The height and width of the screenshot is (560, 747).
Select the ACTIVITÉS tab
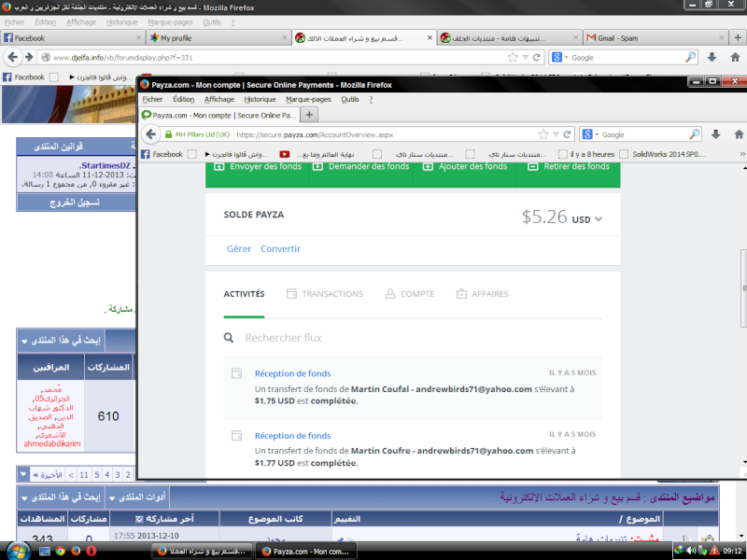tap(244, 294)
